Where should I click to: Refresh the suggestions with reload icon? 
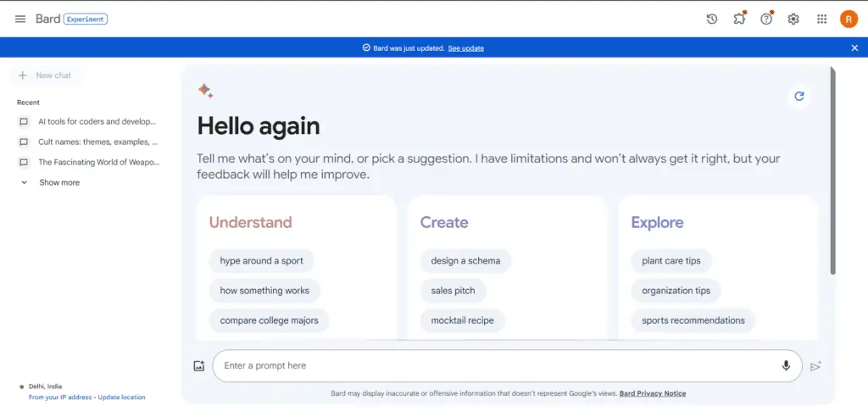tap(798, 97)
